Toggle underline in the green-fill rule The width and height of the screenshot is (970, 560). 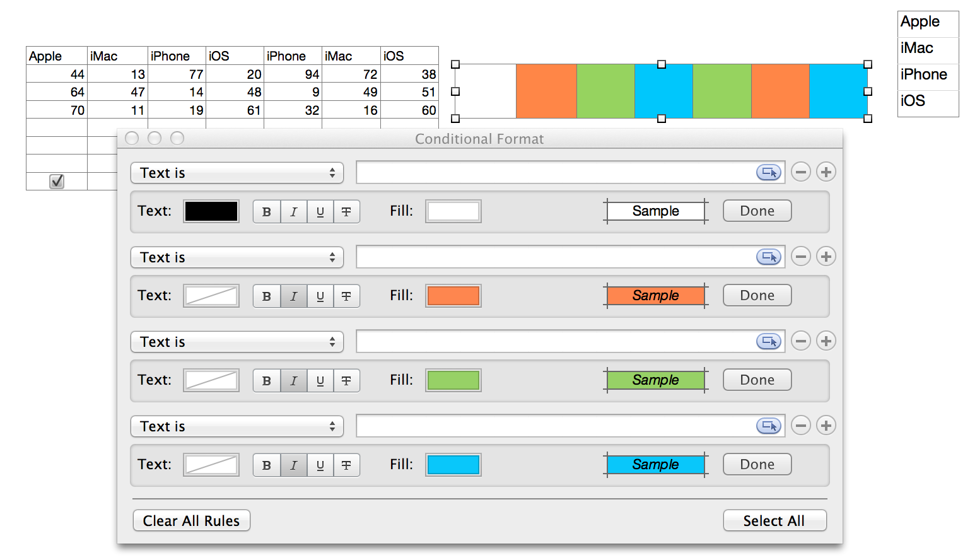pos(320,381)
